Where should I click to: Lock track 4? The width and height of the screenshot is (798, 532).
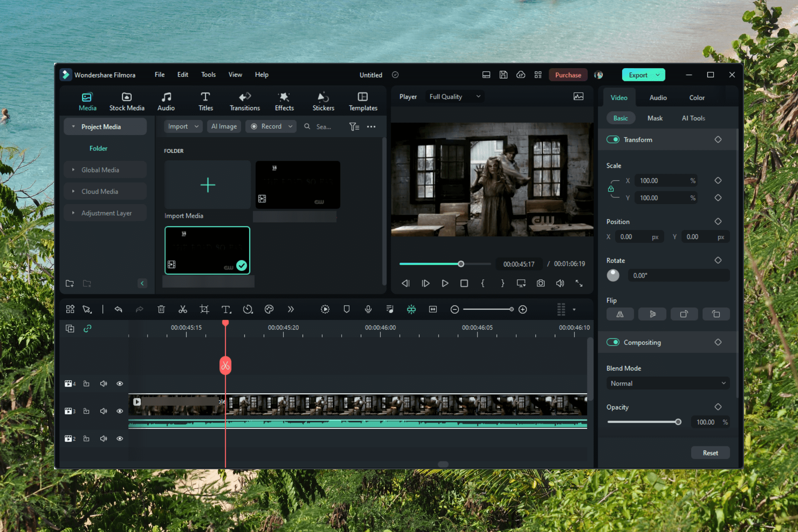(x=86, y=384)
